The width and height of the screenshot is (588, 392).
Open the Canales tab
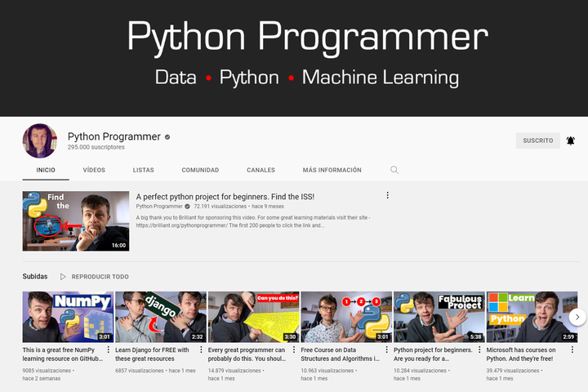pyautogui.click(x=261, y=171)
